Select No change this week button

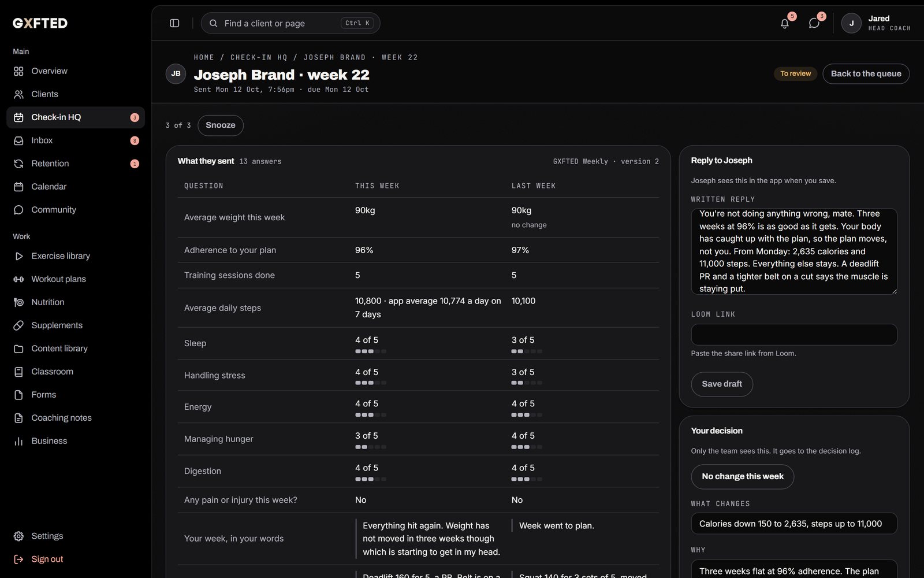coord(743,476)
